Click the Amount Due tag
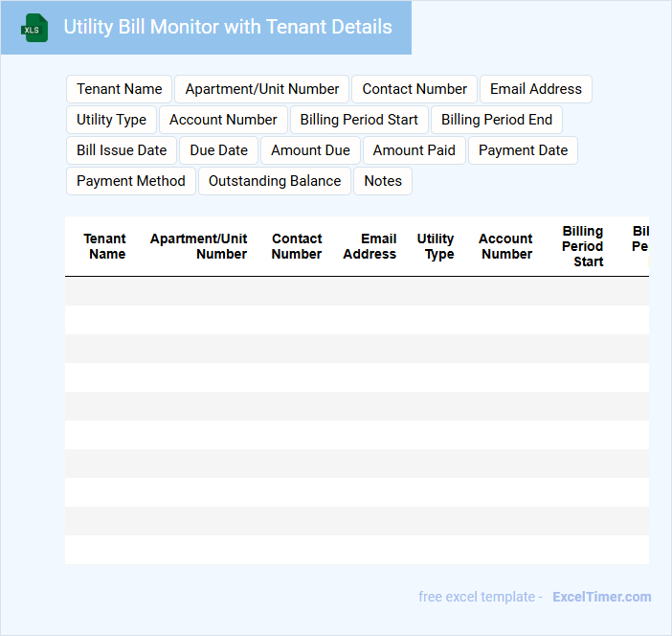 (310, 150)
